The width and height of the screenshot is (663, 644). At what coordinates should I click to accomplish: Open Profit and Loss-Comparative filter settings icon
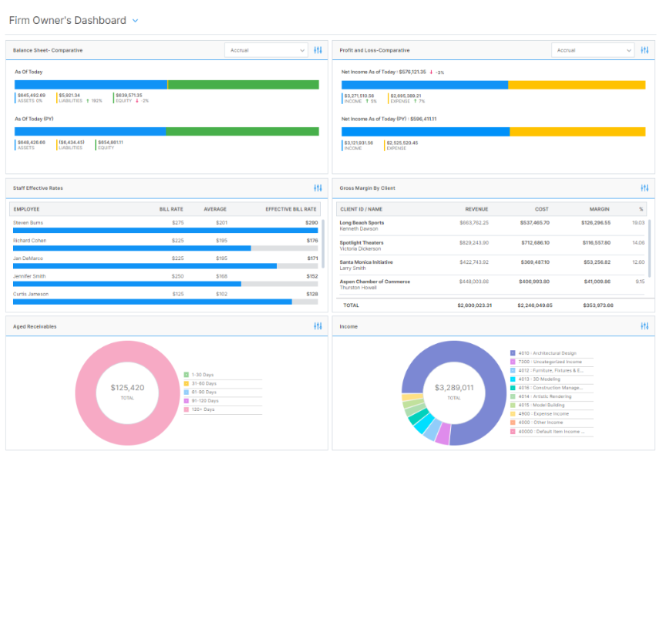click(x=644, y=50)
